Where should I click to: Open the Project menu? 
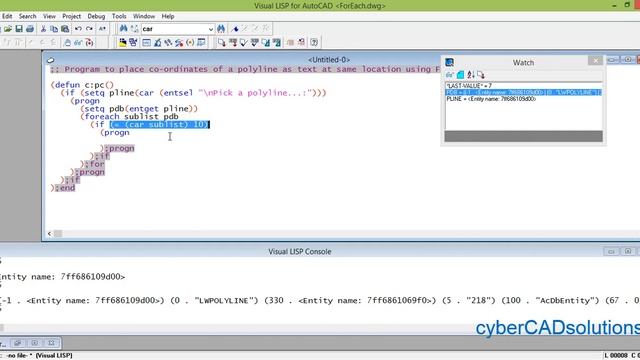point(71,16)
